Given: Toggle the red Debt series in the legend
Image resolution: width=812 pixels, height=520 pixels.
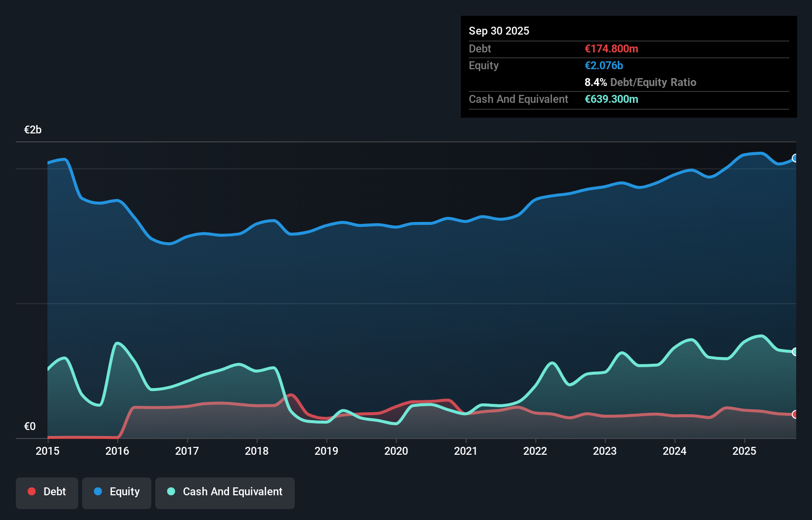Looking at the screenshot, I should tap(46, 492).
